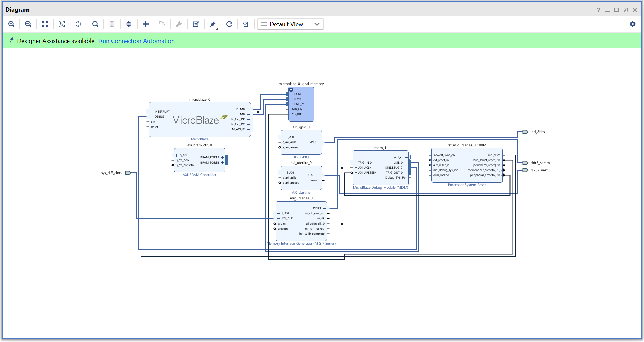The height and width of the screenshot is (342, 644).
Task: Zoom in on the block diagram
Action: click(11, 24)
